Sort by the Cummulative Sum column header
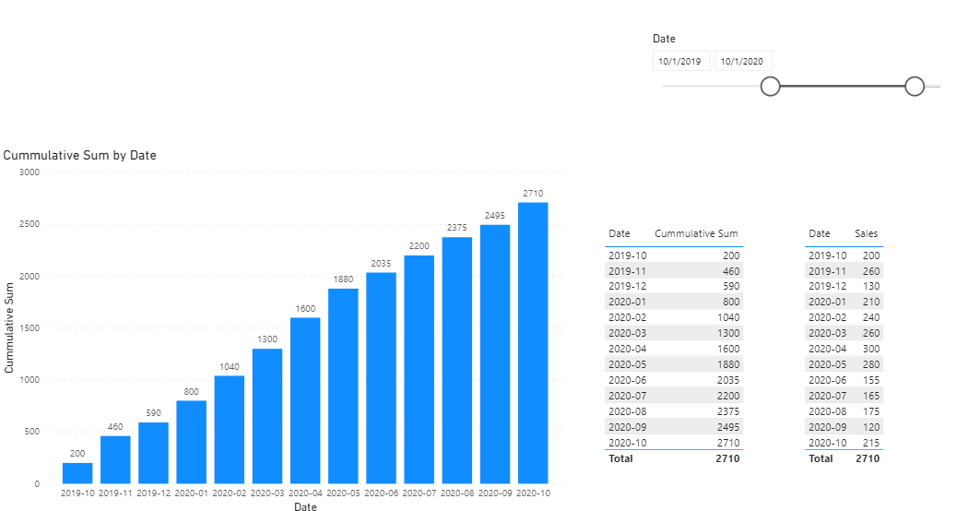The height and width of the screenshot is (511, 980). [x=696, y=233]
